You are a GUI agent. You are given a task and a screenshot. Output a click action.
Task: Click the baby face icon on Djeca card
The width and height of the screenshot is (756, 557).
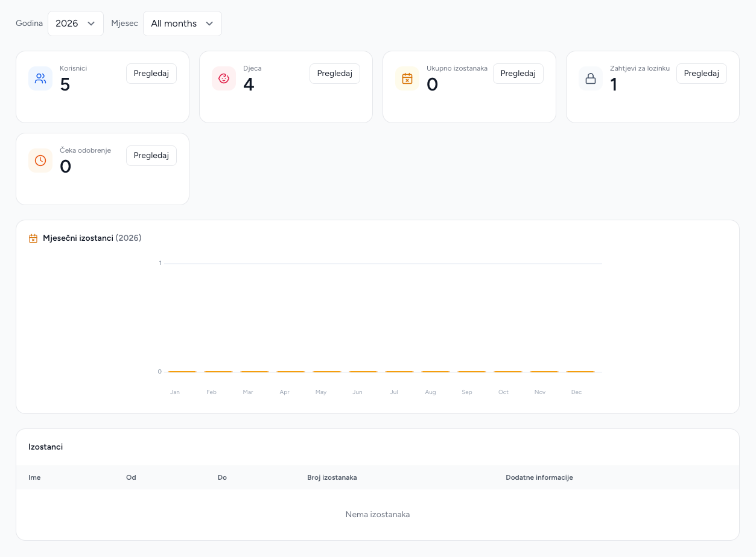224,78
